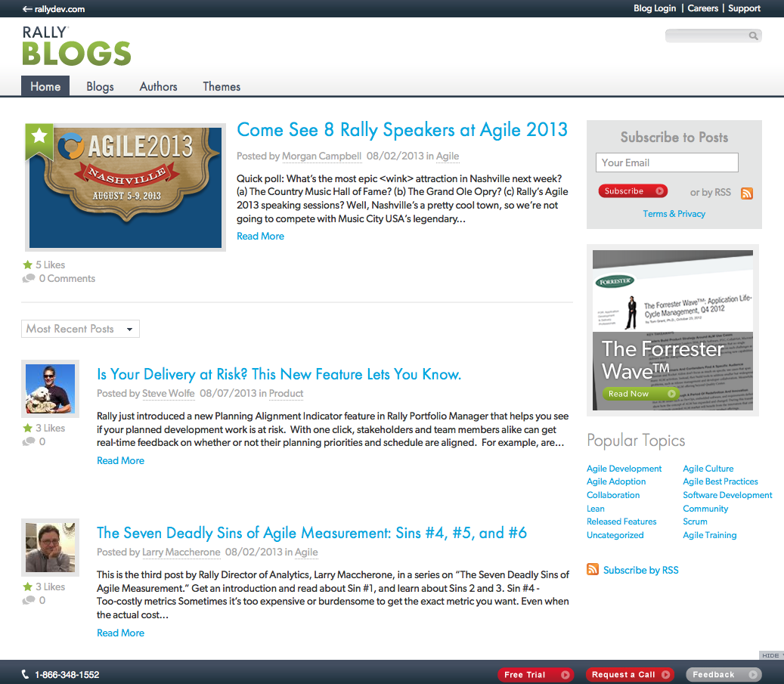
Task: Open the Most Recent Posts dropdown
Action: tap(80, 329)
